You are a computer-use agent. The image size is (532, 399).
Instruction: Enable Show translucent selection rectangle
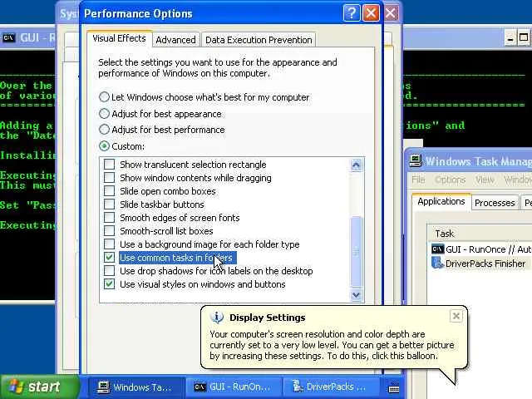[109, 165]
